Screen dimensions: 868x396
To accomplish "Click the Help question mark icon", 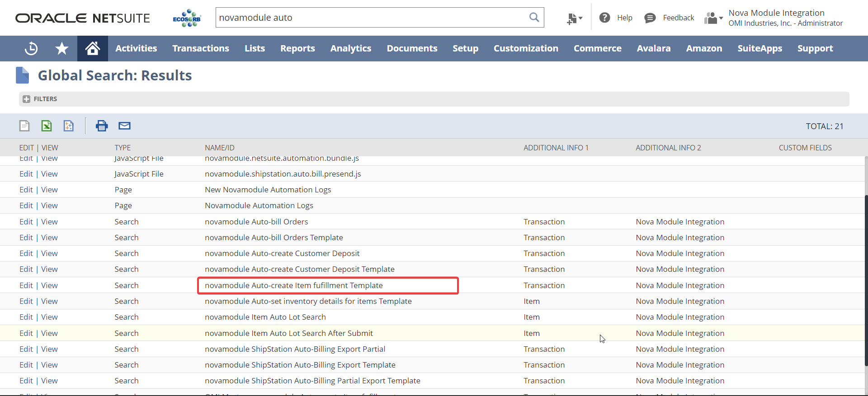I will [x=605, y=18].
